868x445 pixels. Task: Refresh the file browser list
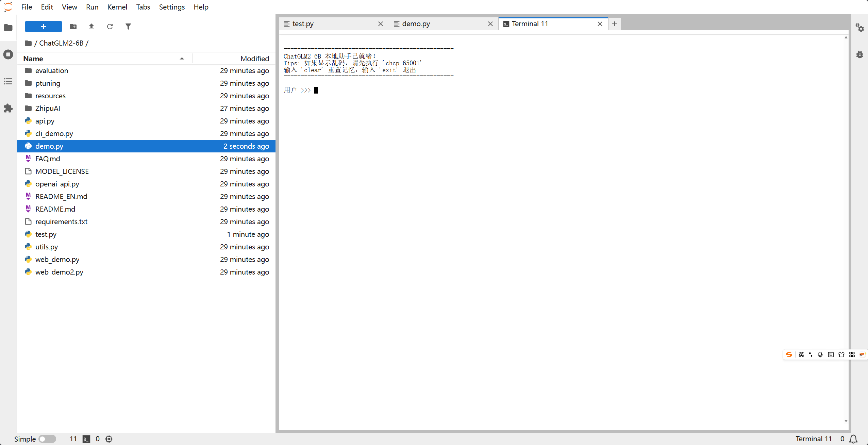(110, 27)
